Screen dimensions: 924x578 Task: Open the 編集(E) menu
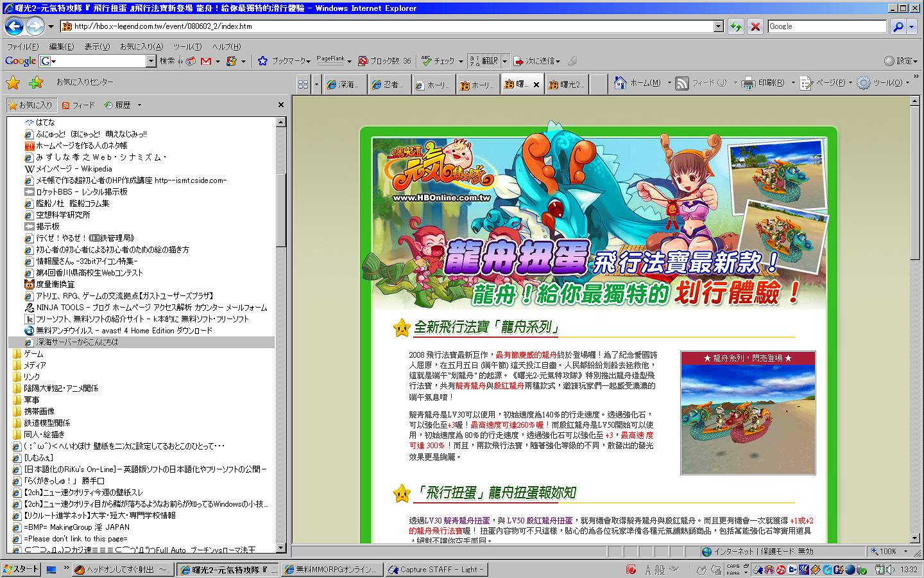click(x=62, y=47)
